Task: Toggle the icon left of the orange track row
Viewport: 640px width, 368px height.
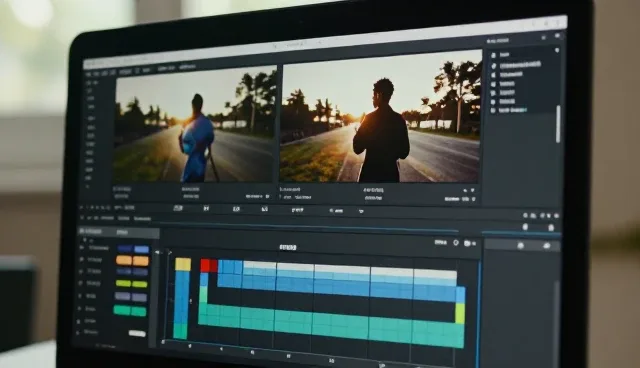Action: (x=81, y=259)
